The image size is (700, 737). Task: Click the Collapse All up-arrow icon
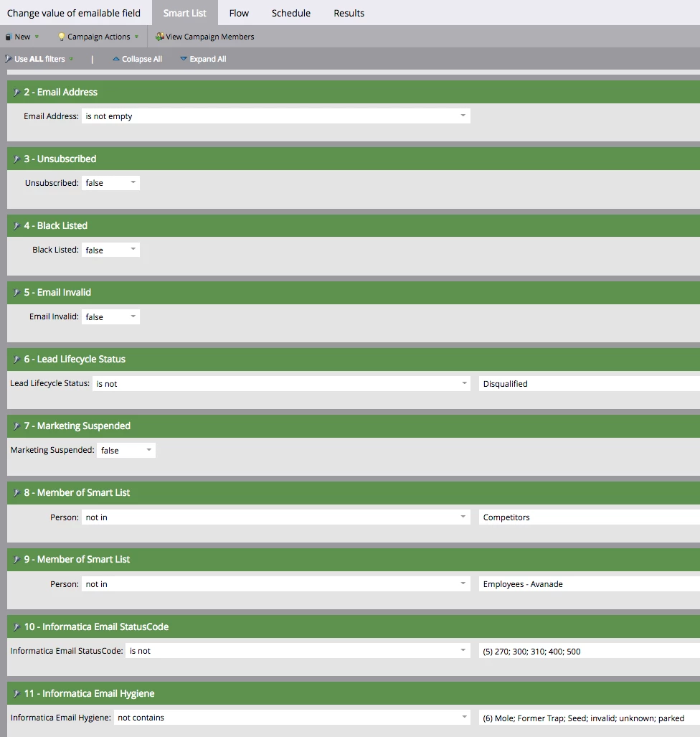[x=116, y=59]
